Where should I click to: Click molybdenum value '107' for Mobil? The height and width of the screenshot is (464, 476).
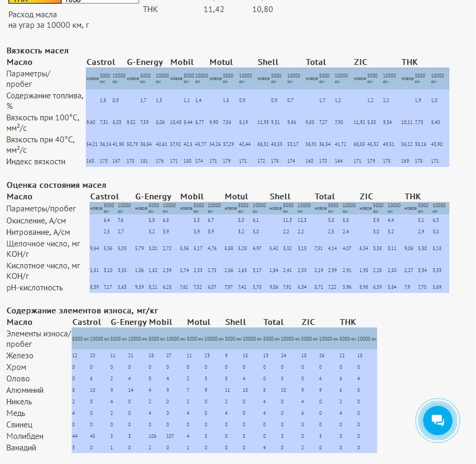[x=170, y=436]
